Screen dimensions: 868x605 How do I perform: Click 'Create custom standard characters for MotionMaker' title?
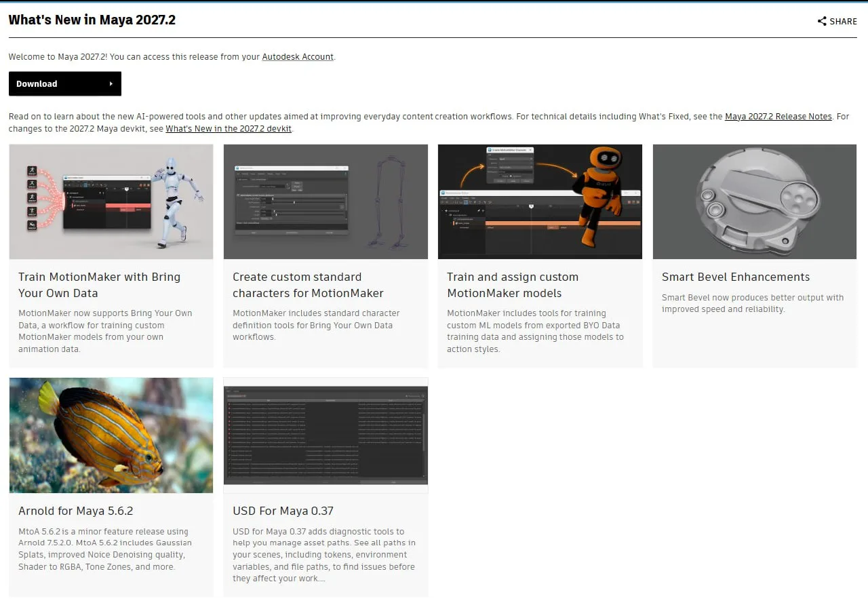point(308,285)
